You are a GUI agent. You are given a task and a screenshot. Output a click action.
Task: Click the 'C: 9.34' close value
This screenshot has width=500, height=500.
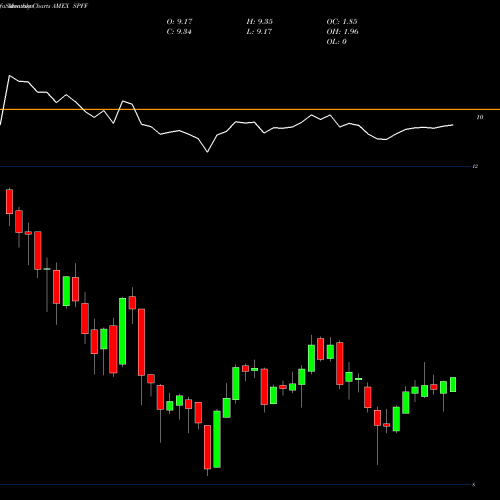(x=179, y=32)
